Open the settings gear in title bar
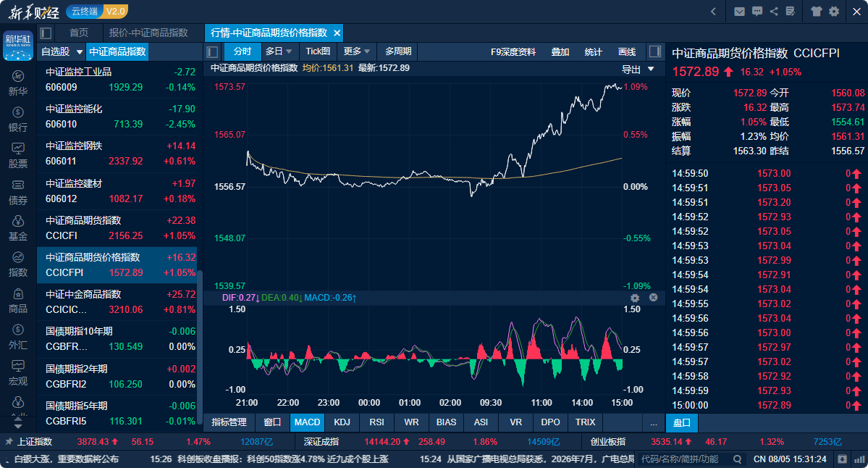868x468 pixels. click(834, 12)
